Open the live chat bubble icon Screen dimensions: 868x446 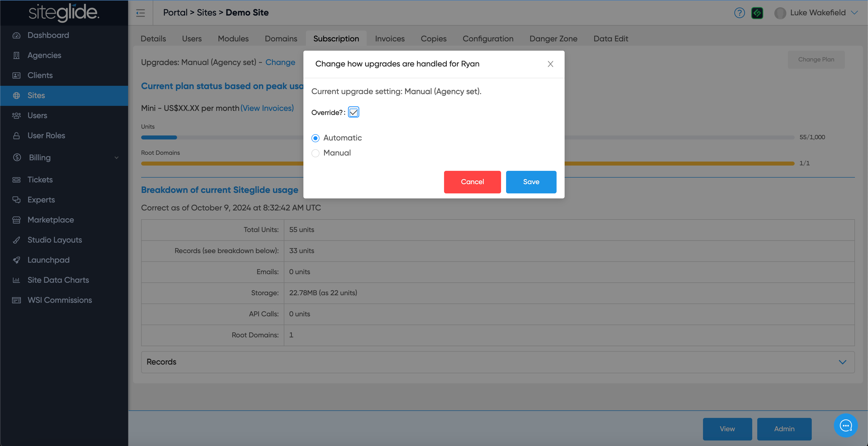tap(845, 425)
